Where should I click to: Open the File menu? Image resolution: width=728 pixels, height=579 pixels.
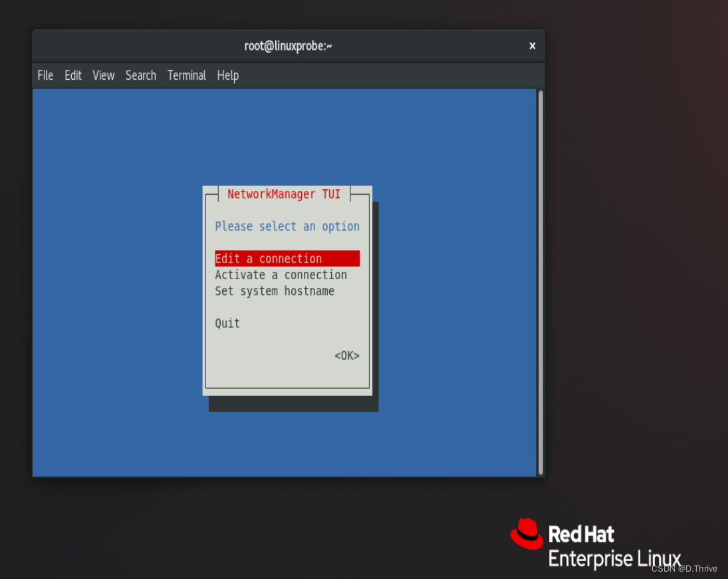(x=45, y=76)
